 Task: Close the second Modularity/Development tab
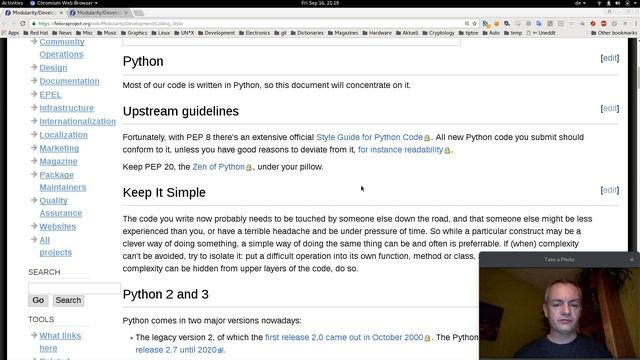coord(126,13)
